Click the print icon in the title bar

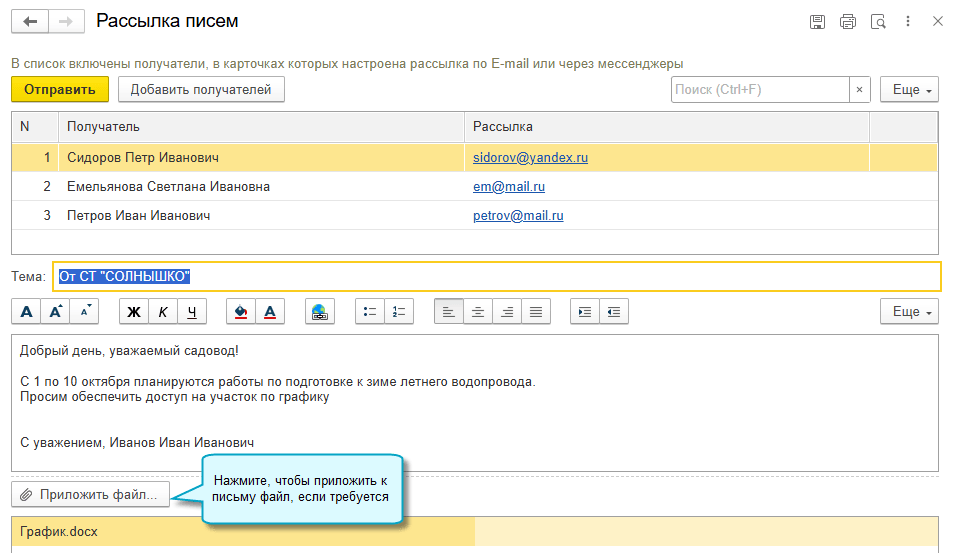point(848,21)
